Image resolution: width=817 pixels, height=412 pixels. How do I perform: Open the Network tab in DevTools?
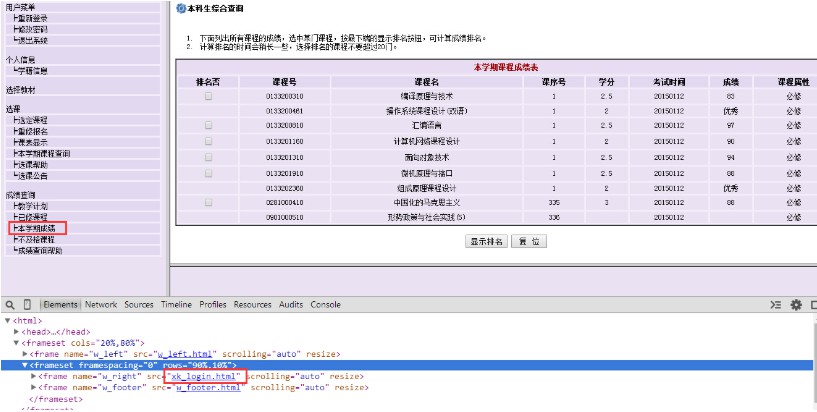[x=101, y=305]
